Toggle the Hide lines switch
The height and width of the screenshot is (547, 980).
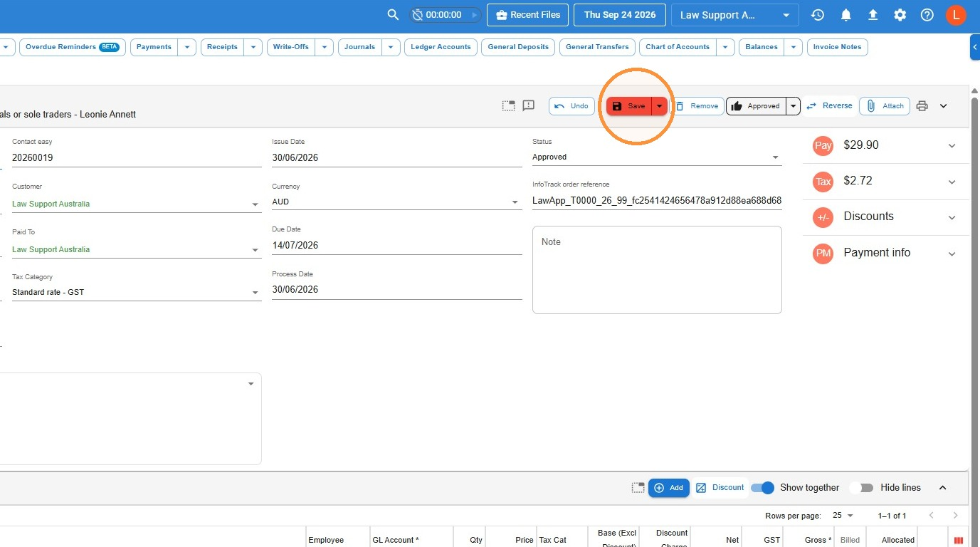[x=862, y=488]
